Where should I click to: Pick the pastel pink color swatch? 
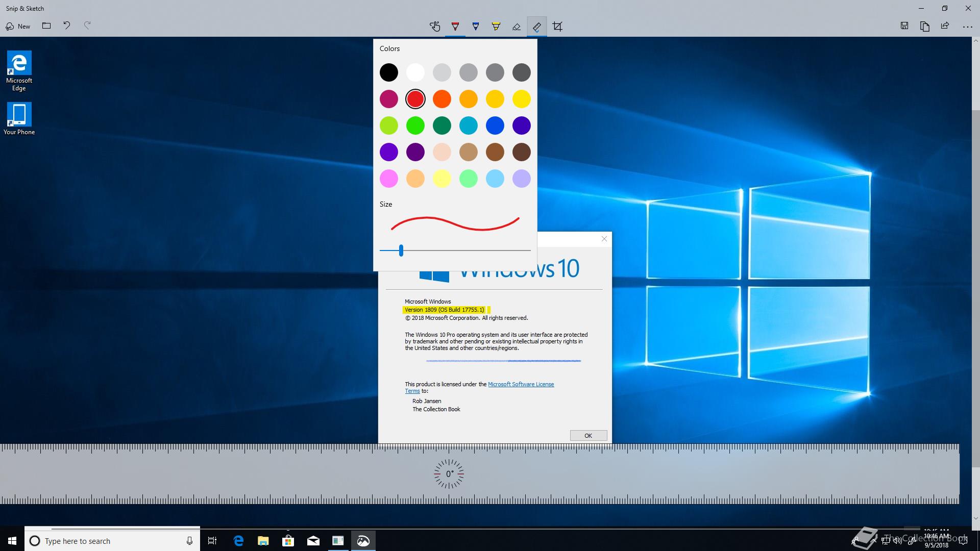[389, 179]
